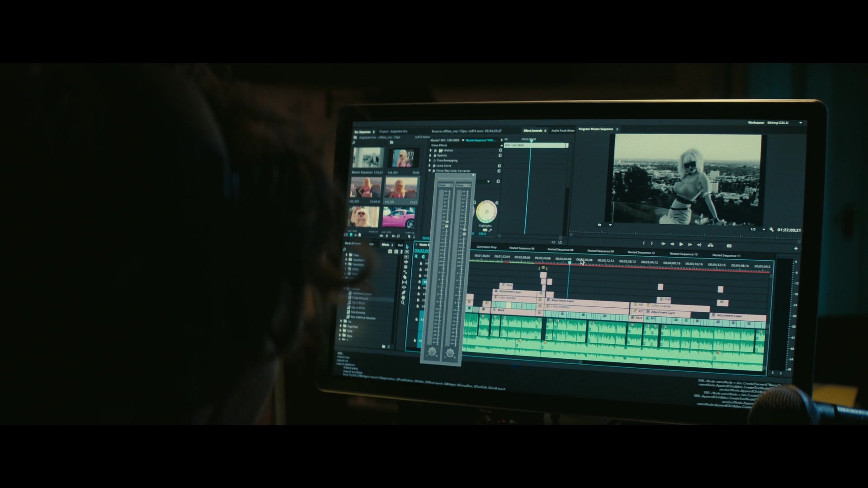
Task: Open the Program monitor button editor plus
Action: 796,249
